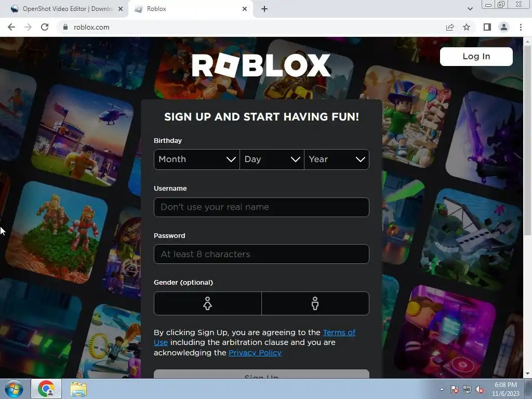Click the browser forward arrow
This screenshot has height=399, width=532.
(x=28, y=27)
